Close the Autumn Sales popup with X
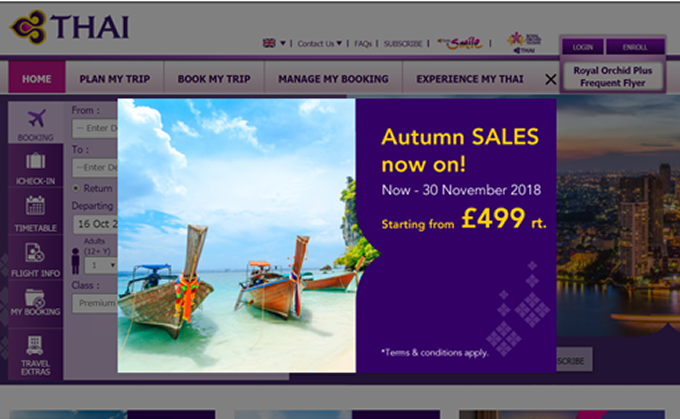Screen dimensions: 680x419 tap(550, 79)
